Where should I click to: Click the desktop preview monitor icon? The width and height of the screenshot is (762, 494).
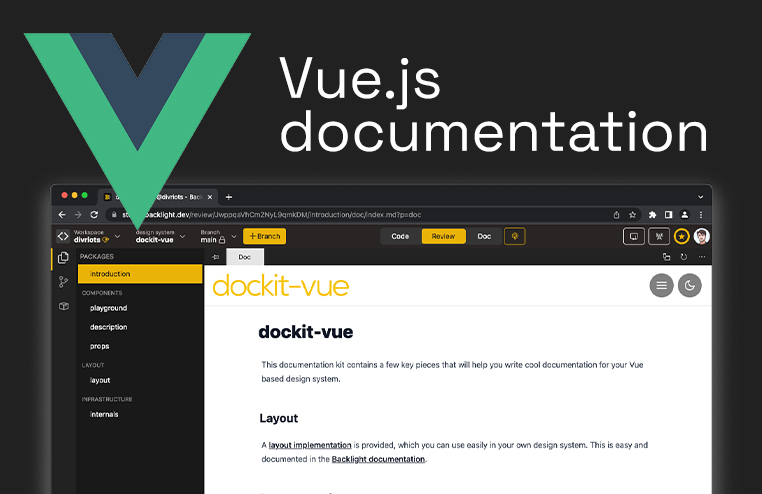[x=633, y=236]
